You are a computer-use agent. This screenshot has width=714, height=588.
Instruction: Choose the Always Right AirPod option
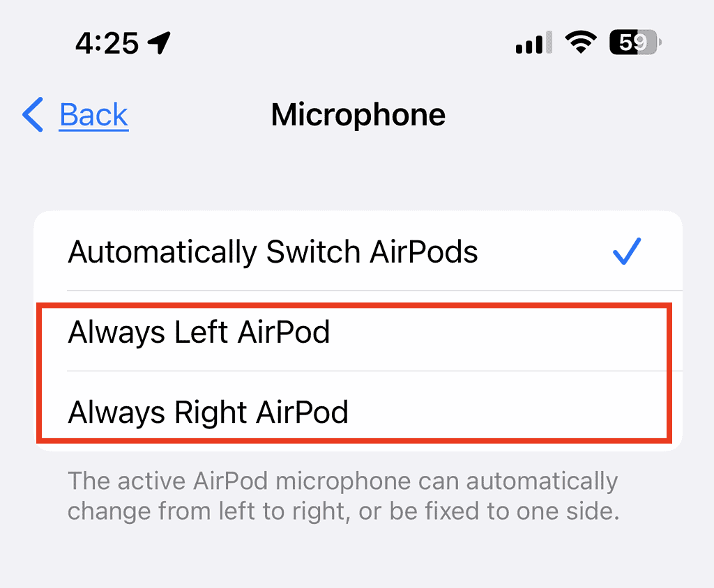(x=358, y=412)
